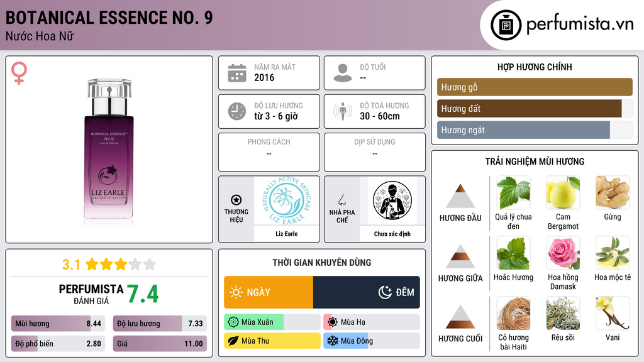Click the sillage icon for Độ toả hương

[x=343, y=111]
